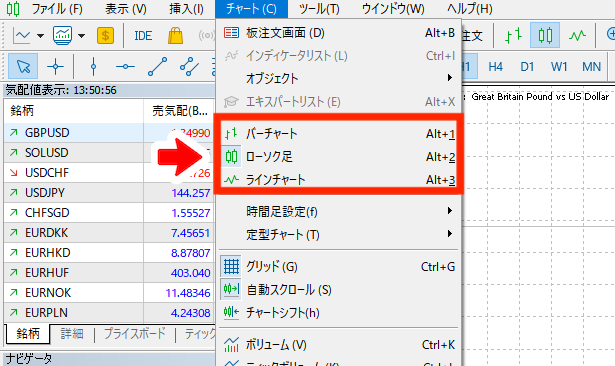Expand the profiles dropdown arrow

tap(81, 36)
